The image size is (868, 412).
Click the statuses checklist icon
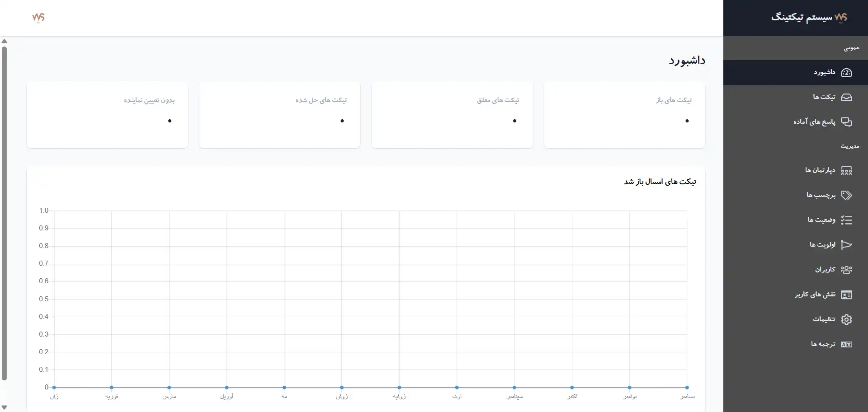point(846,220)
